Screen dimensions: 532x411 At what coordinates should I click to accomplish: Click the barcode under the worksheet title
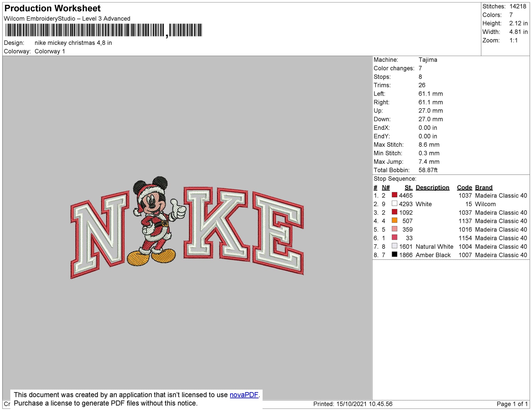point(104,30)
